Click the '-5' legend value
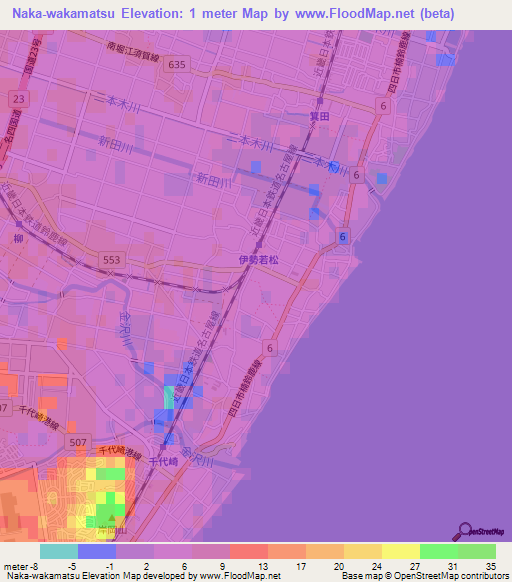Screen dimensions: 512x582 pos(72,566)
